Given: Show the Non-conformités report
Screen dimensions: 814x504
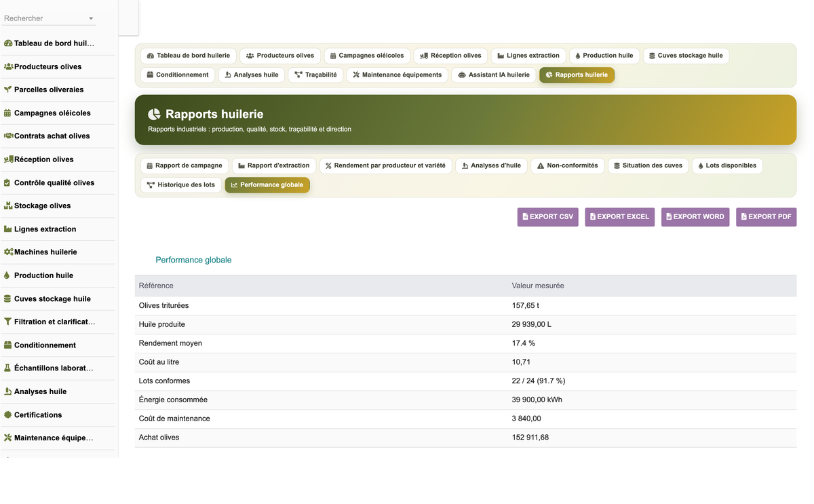Looking at the screenshot, I should pyautogui.click(x=567, y=166).
